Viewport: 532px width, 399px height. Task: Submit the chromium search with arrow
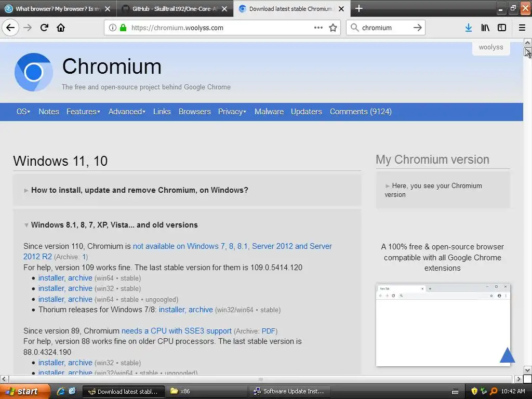click(x=417, y=28)
